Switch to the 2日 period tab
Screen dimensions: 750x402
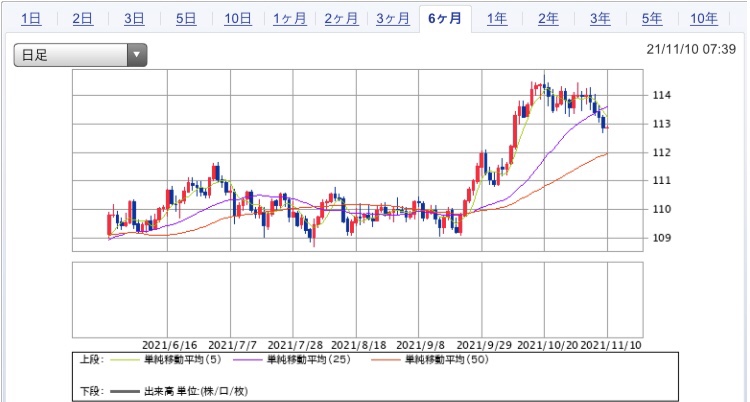(83, 19)
